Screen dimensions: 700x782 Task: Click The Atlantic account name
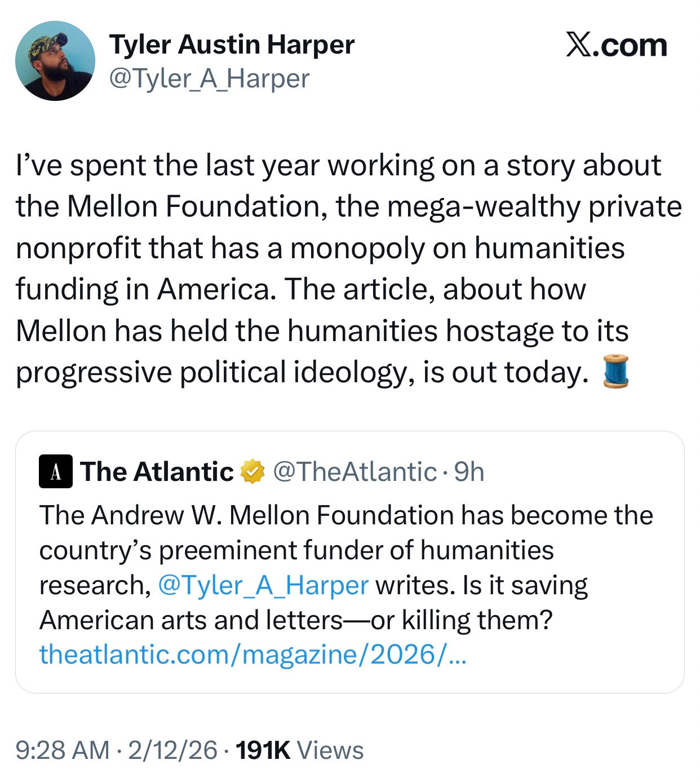pyautogui.click(x=157, y=471)
